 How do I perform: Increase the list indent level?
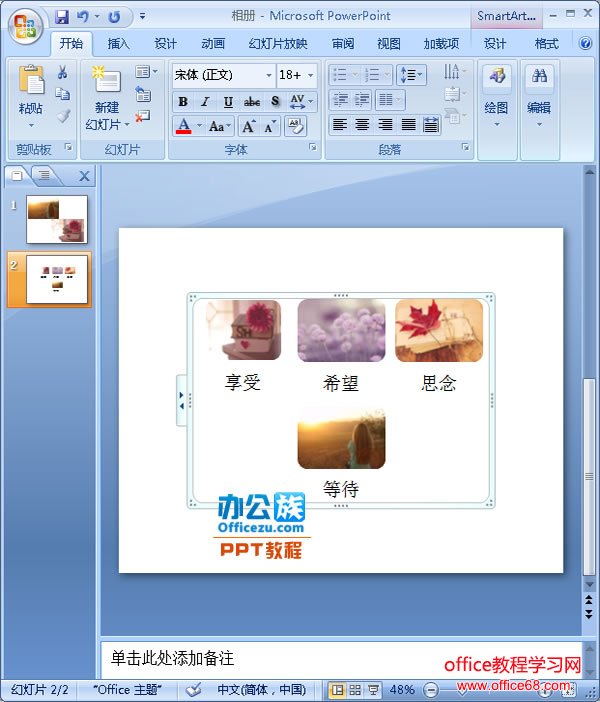pos(362,99)
